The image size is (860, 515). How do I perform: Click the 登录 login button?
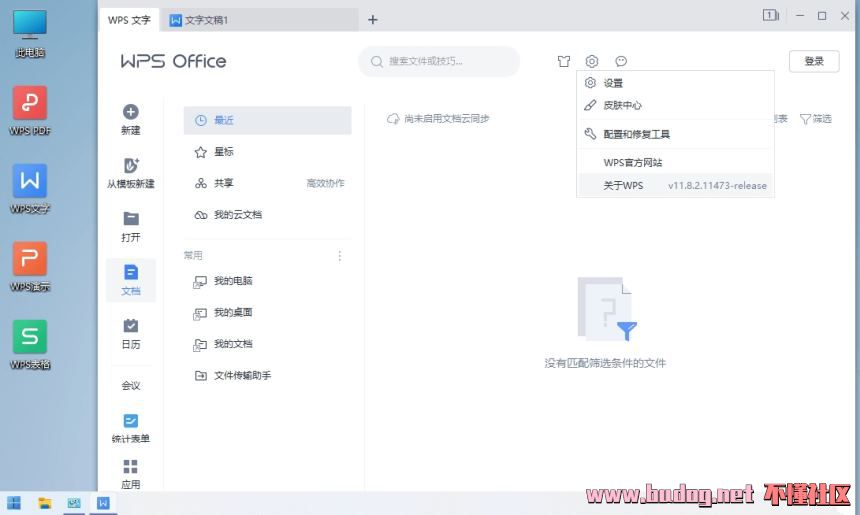click(x=814, y=61)
